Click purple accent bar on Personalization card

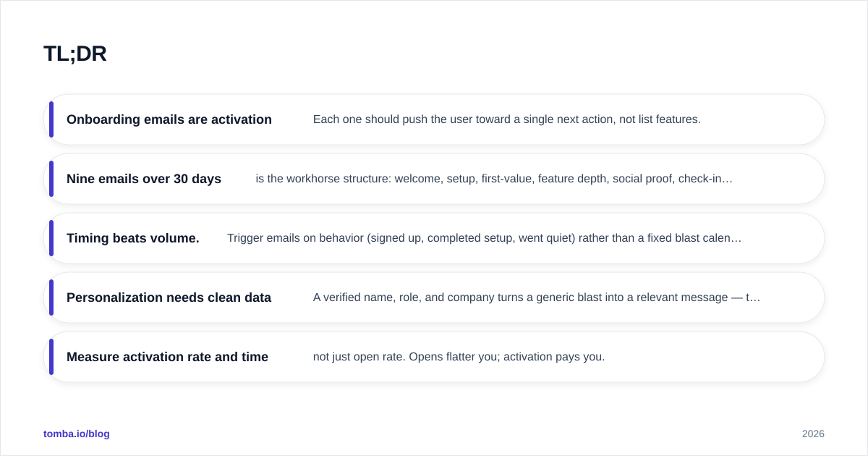(51, 297)
